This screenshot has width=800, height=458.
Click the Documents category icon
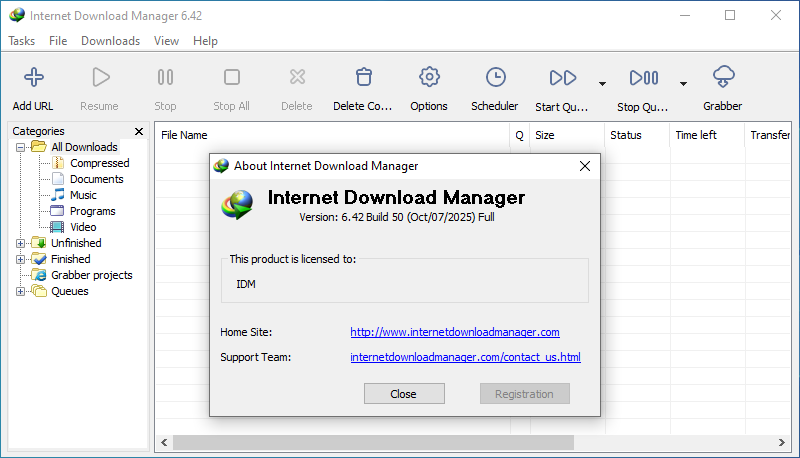[58, 179]
